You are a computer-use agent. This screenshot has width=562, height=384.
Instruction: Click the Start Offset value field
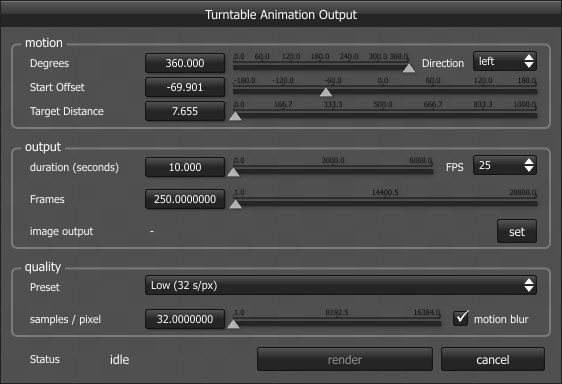coord(185,87)
